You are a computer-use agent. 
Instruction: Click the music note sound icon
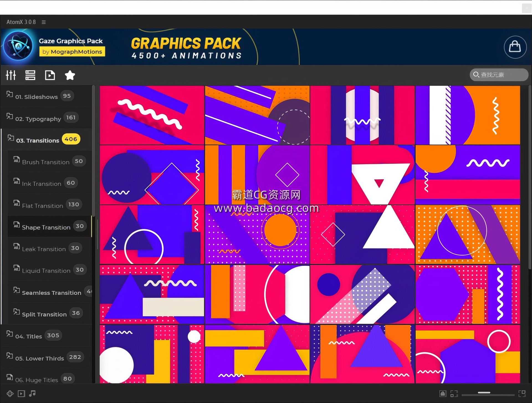click(32, 393)
